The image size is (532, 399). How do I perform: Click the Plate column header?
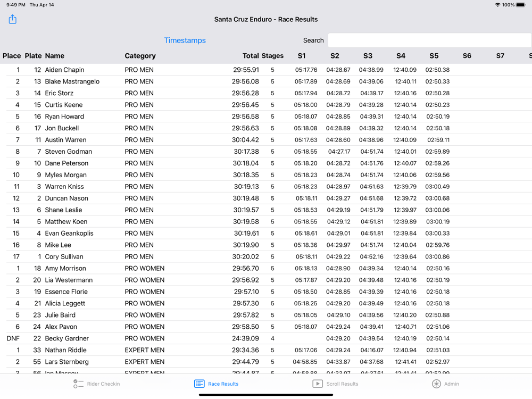33,56
